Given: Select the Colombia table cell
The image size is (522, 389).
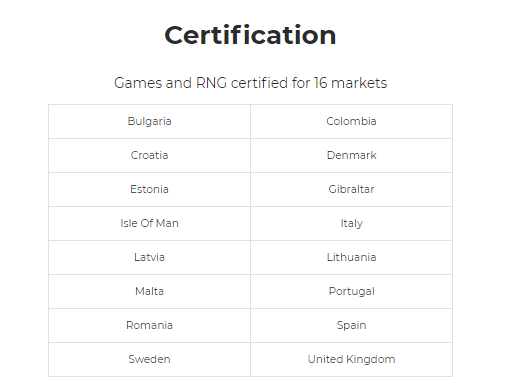Looking at the screenshot, I should coord(351,121).
